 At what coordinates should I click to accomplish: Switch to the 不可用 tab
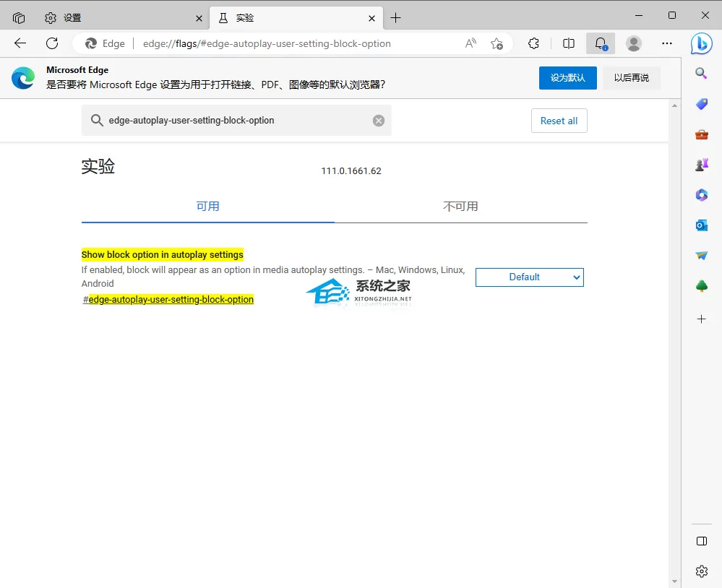[x=460, y=206]
